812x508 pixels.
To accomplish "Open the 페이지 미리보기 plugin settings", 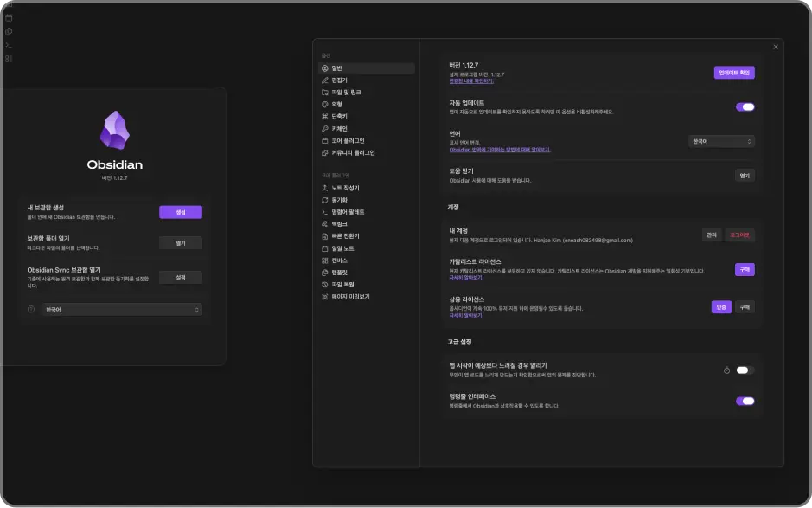I will (366, 297).
